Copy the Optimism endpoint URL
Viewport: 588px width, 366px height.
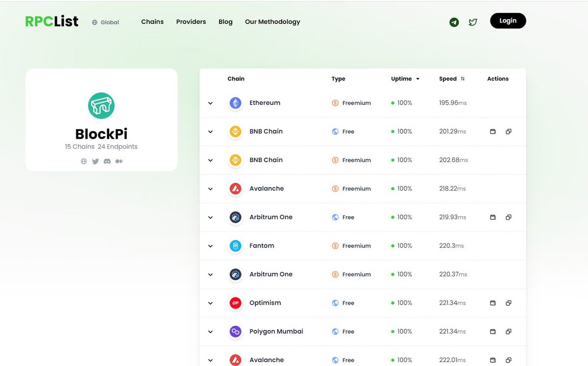(509, 303)
